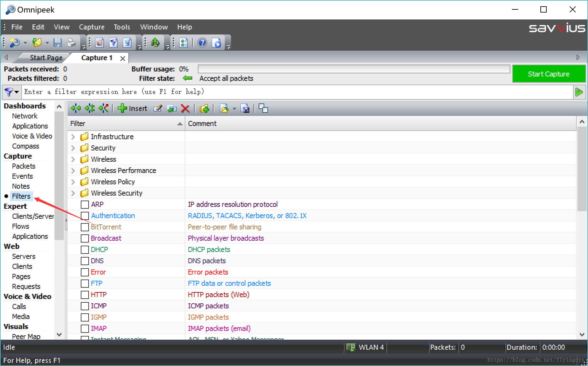Click the Edit filter pencil icon
Image resolution: width=588 pixels, height=366 pixels.
pyautogui.click(x=158, y=108)
